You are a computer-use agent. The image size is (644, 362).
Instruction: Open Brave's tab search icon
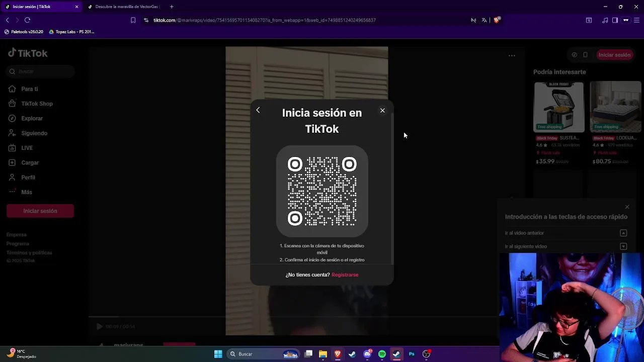coord(589,20)
